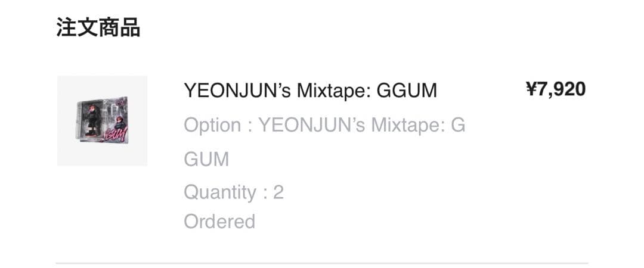Click the 注文商品 section heading

coord(98,27)
